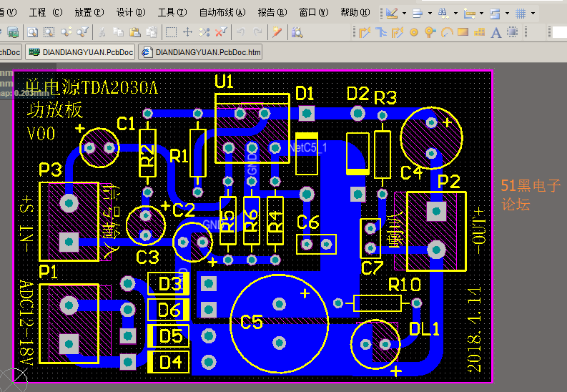Click the Undo arrow icon

(241, 32)
